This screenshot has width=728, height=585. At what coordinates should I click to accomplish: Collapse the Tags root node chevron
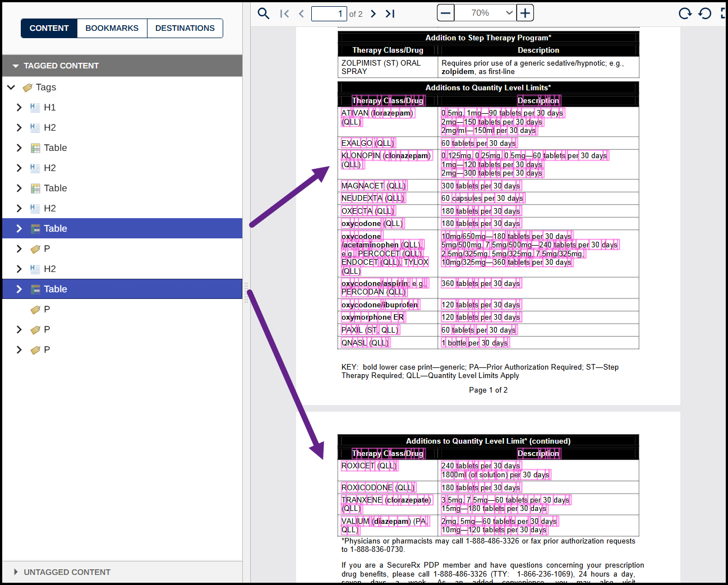pos(11,87)
